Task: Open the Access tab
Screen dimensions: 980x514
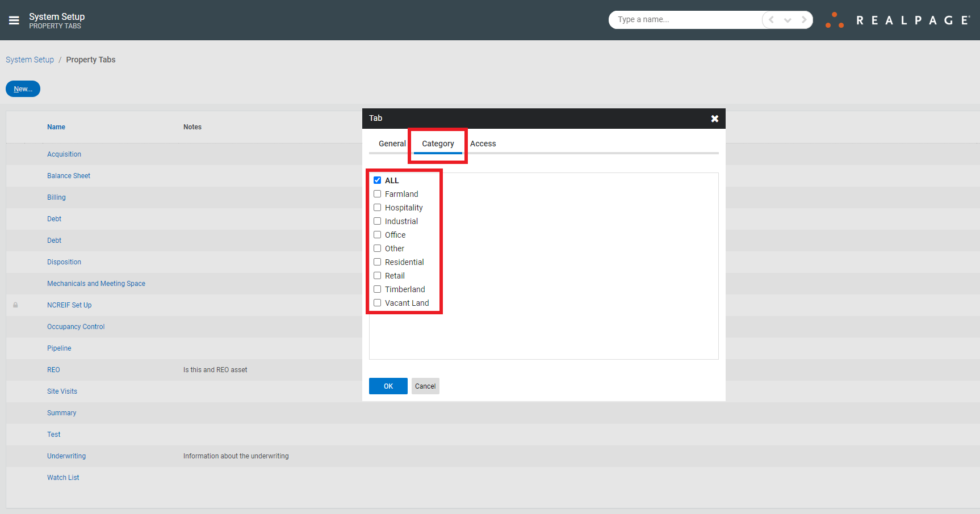Action: tap(483, 144)
